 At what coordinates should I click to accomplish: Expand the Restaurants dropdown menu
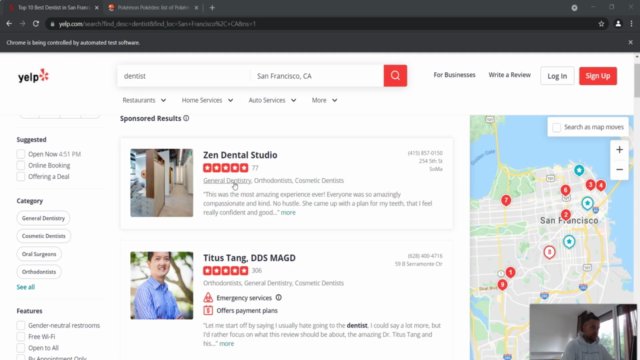144,100
